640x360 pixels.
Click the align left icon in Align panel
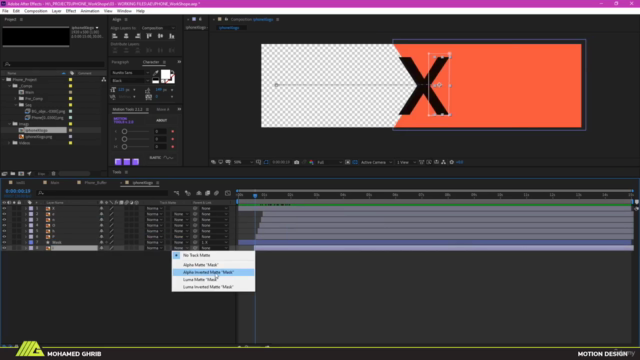(115, 36)
